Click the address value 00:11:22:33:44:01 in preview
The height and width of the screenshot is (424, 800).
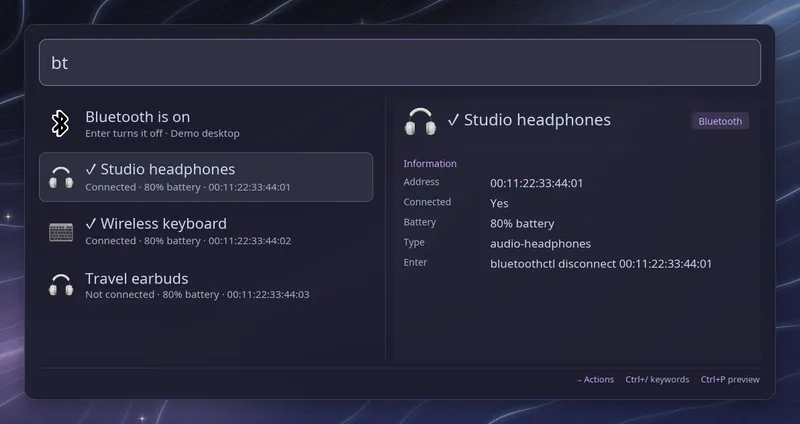tap(536, 183)
